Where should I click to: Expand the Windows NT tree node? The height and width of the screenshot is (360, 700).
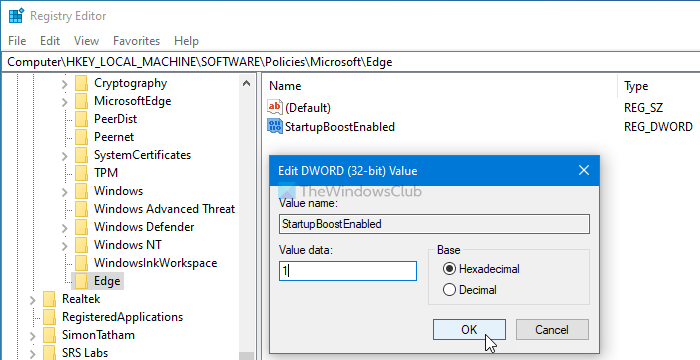65,246
